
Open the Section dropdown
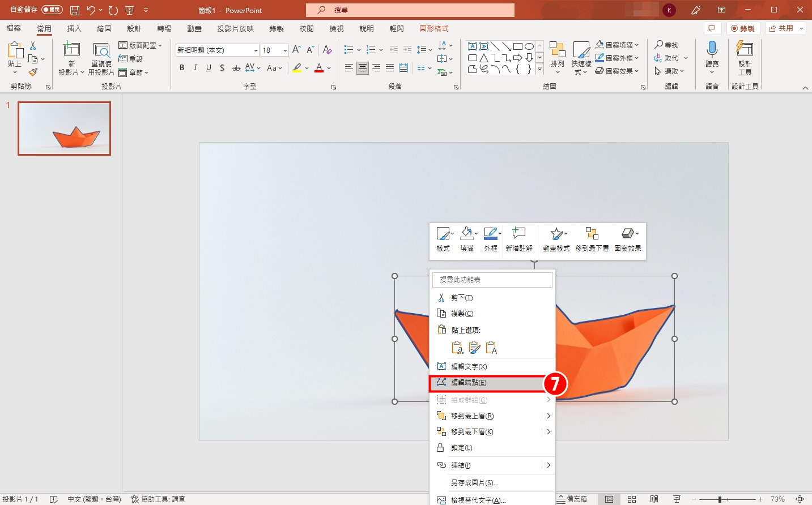click(133, 72)
